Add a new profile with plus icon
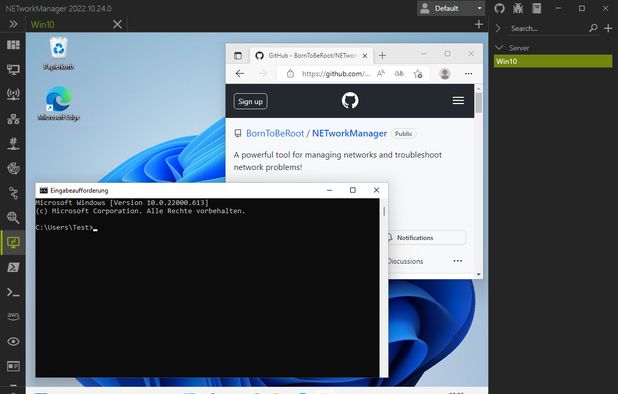 pyautogui.click(x=608, y=28)
